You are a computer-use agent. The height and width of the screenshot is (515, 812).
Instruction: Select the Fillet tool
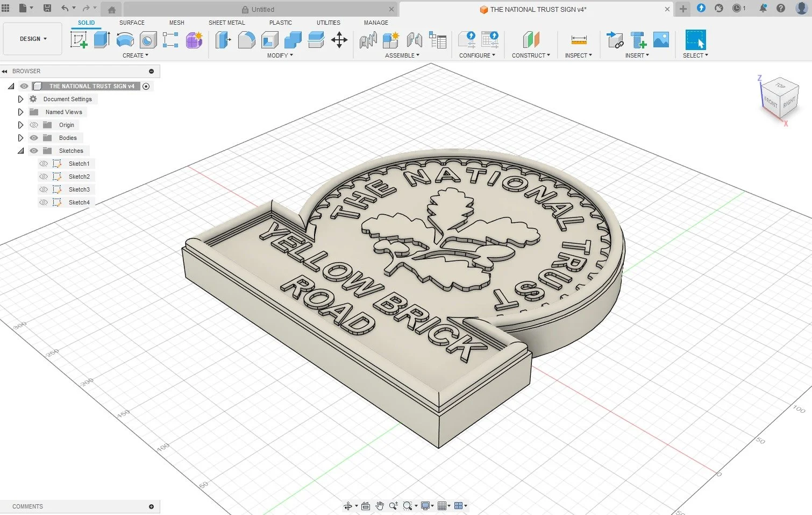(246, 40)
